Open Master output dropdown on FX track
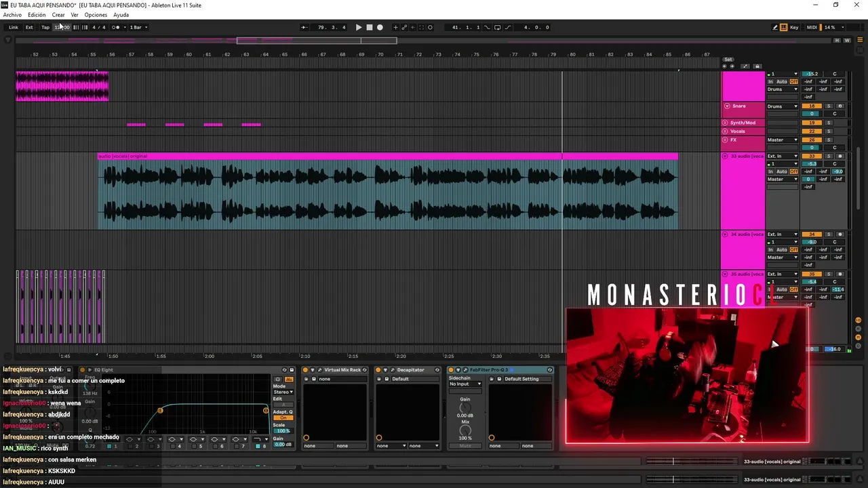The width and height of the screenshot is (868, 488). pyautogui.click(x=783, y=140)
